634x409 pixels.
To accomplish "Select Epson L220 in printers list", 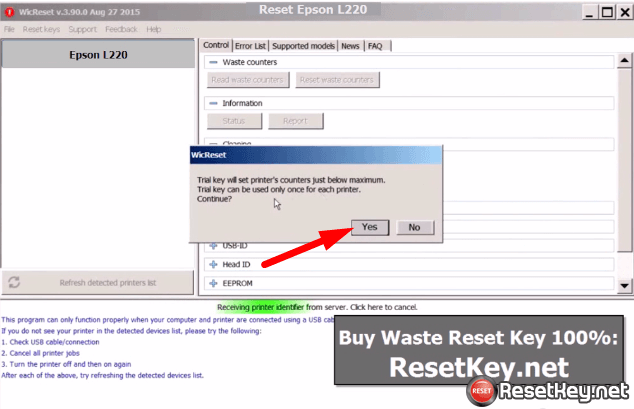I will (98, 55).
